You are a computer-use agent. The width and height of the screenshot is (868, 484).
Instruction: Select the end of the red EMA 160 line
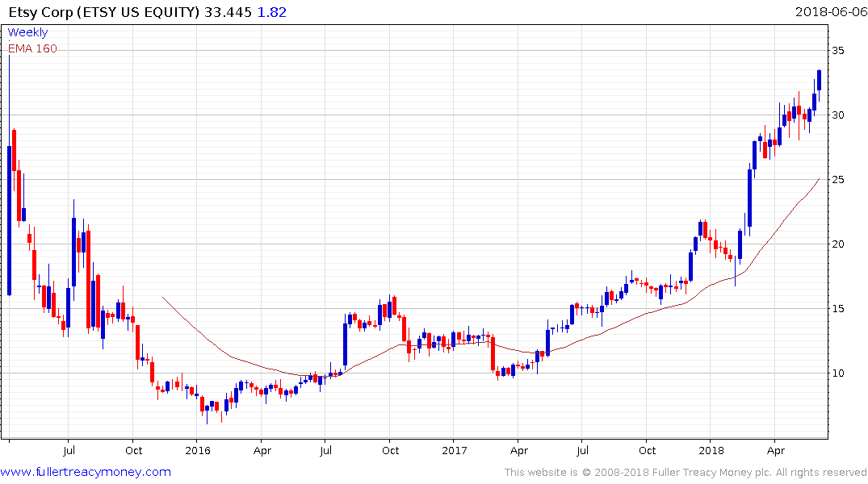pyautogui.click(x=819, y=179)
